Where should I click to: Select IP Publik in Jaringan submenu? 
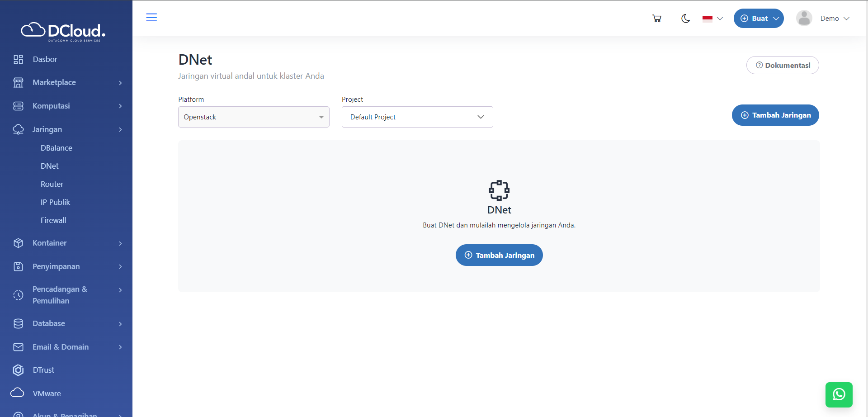coord(55,202)
